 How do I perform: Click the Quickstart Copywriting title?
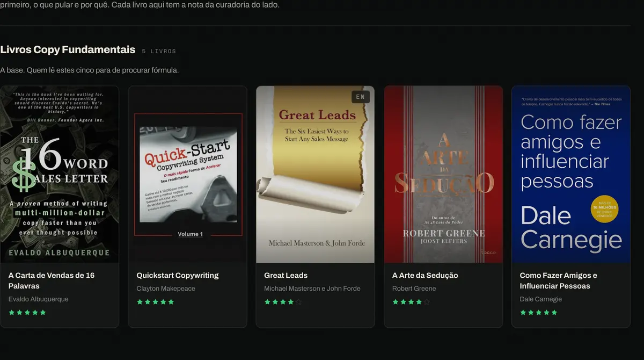pos(178,275)
